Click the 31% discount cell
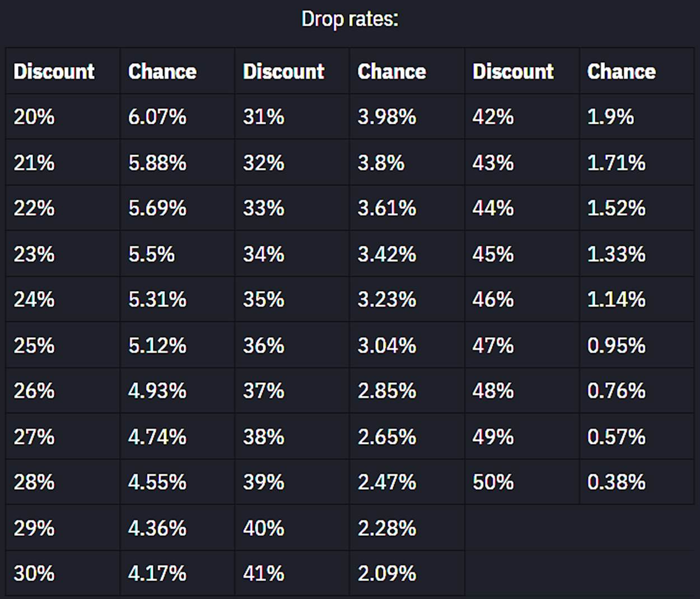Screen dimensions: 700x599 [264, 117]
